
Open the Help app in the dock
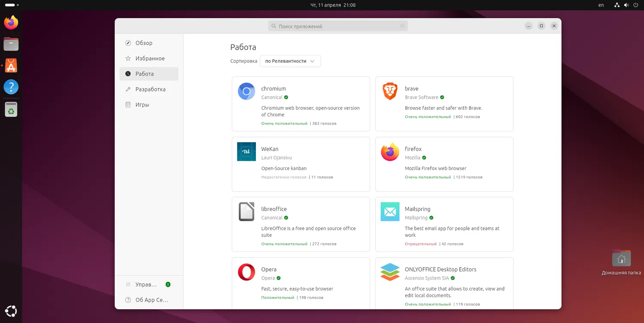pos(11,87)
